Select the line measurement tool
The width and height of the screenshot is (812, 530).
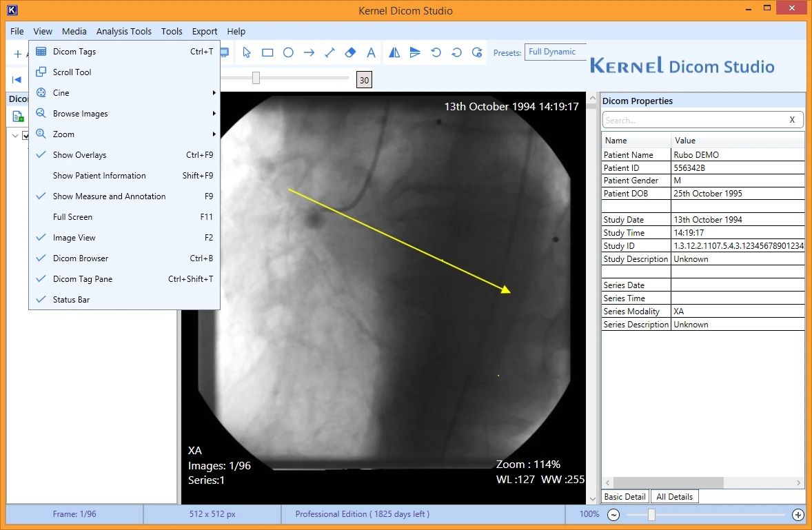click(x=330, y=52)
